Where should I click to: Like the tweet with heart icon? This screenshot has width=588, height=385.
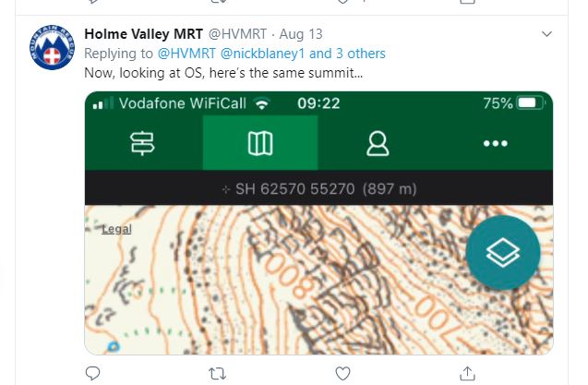point(342,373)
